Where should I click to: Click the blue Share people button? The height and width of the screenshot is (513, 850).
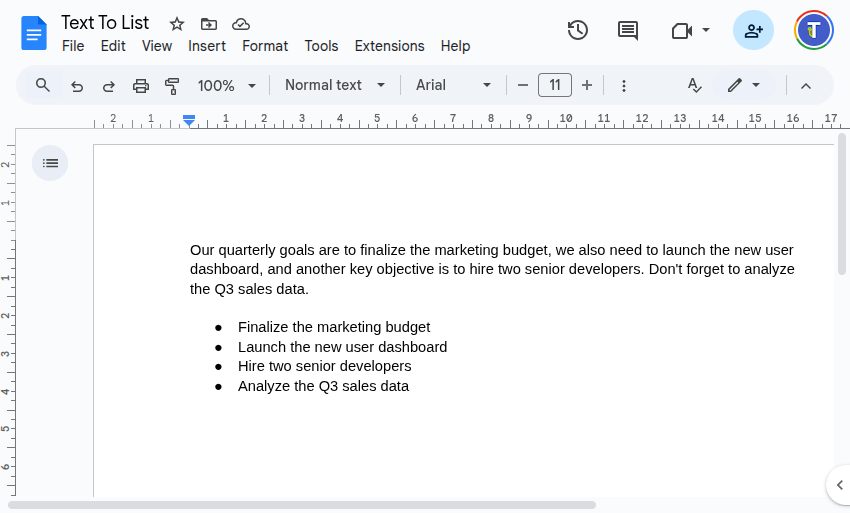coord(754,30)
